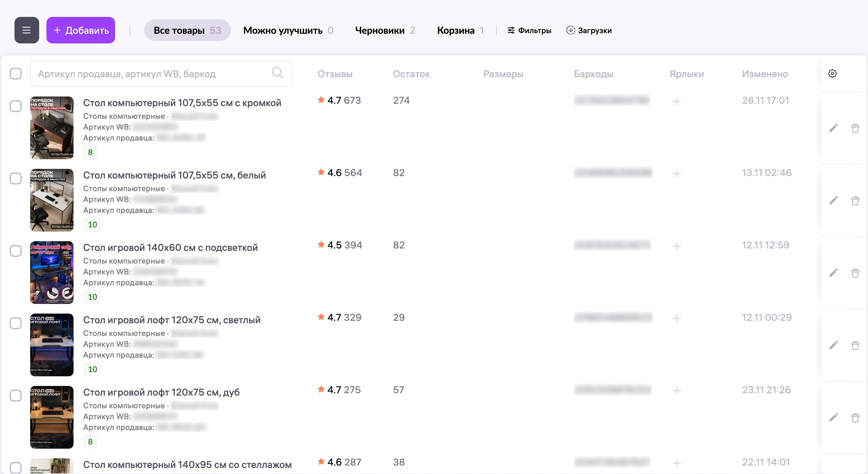868x474 pixels.
Task: Edit the 107,5x55 см белый product
Action: pyautogui.click(x=833, y=201)
